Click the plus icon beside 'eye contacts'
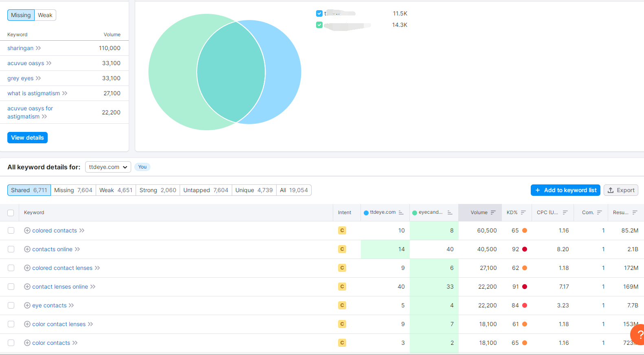644x355 pixels. point(27,305)
